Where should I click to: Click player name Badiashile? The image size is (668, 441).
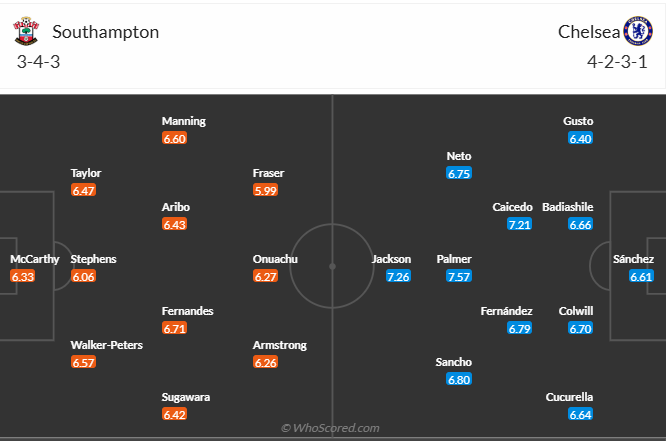tap(567, 207)
